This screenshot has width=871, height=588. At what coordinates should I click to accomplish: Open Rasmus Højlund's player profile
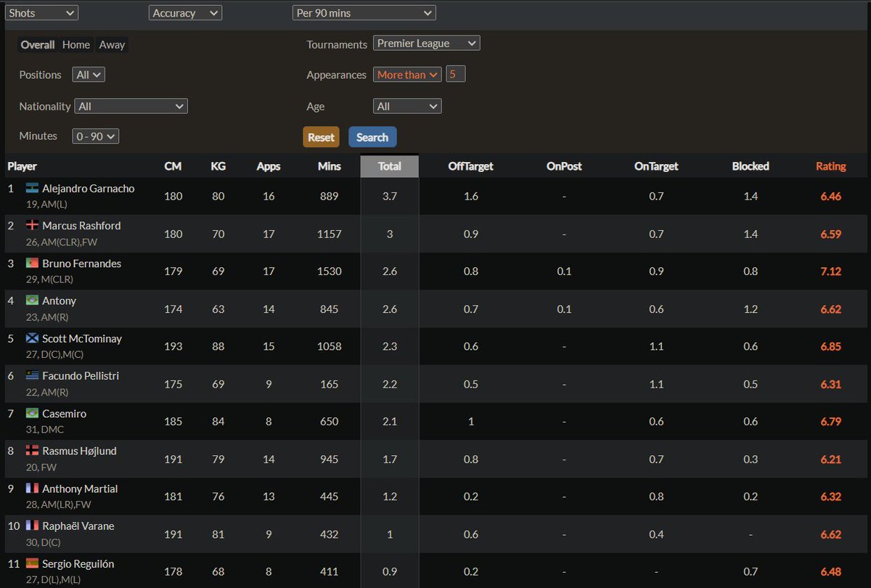[79, 451]
